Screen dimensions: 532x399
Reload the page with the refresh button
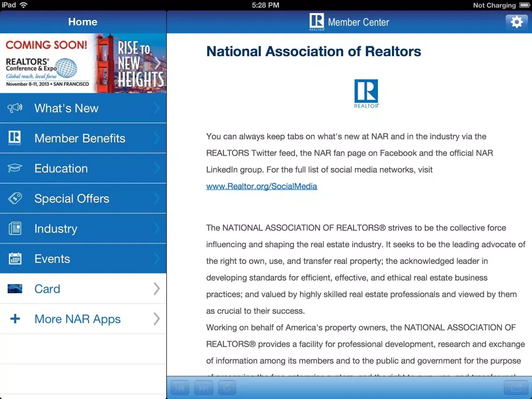click(227, 388)
